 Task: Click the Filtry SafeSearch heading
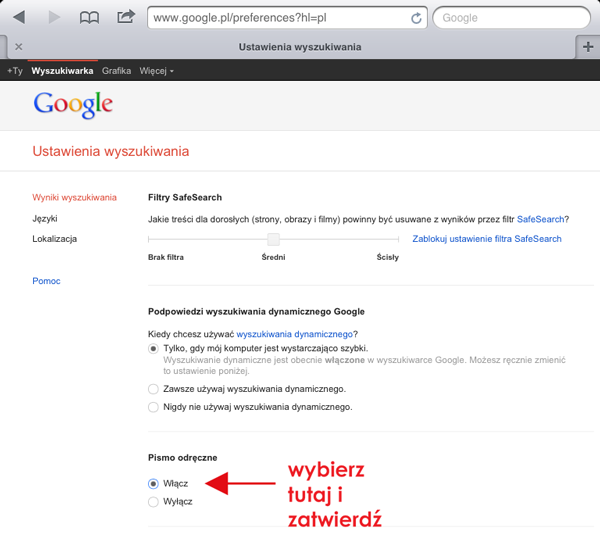185,197
